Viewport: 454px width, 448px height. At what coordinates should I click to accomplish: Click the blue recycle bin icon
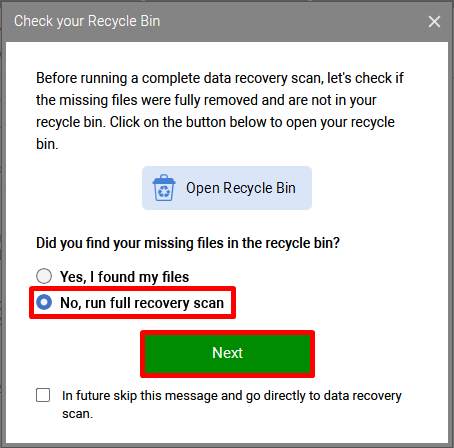coord(164,188)
